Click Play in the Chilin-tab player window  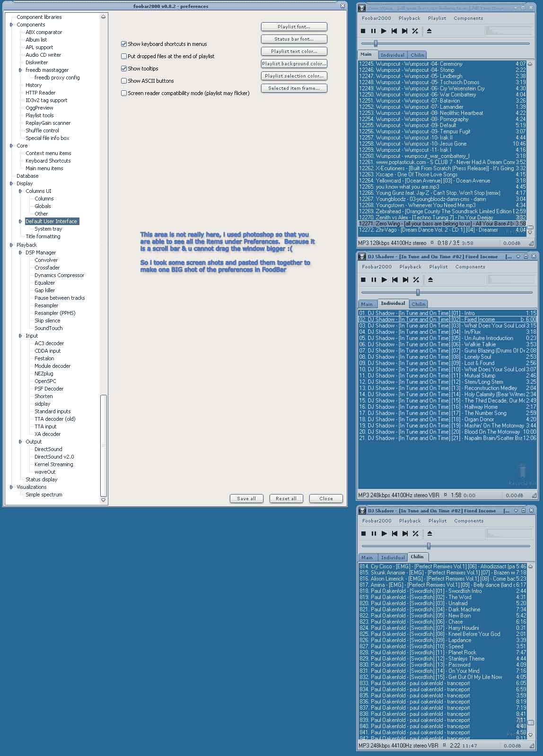pos(384,534)
